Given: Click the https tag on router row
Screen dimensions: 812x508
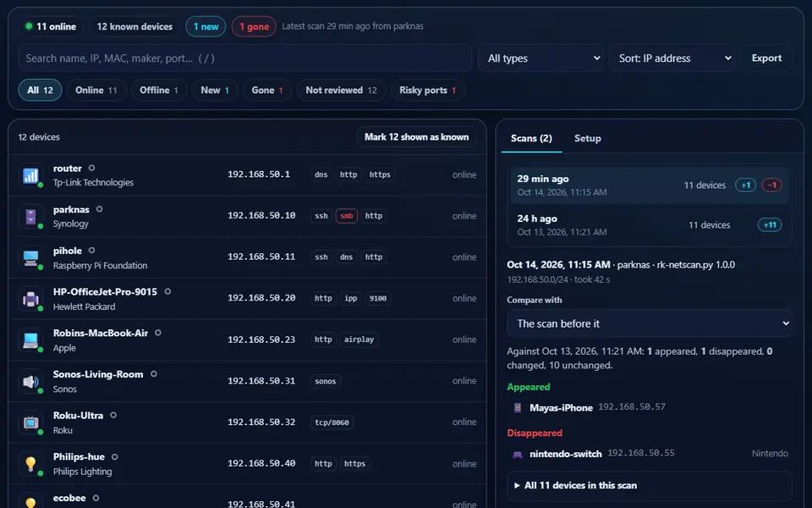Looking at the screenshot, I should coord(380,174).
